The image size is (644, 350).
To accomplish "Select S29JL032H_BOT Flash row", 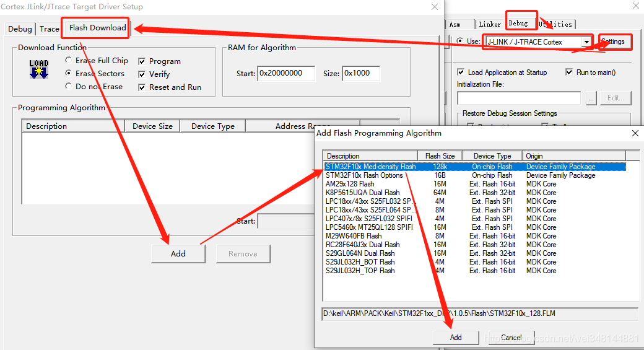I will (x=475, y=262).
